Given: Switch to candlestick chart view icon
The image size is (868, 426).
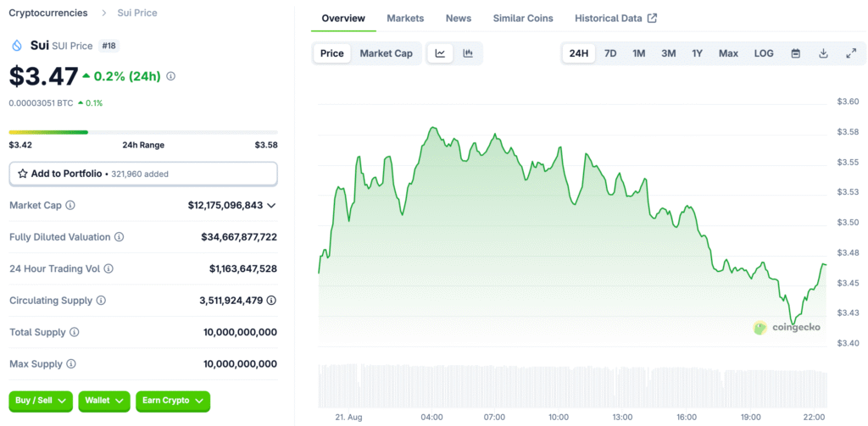Looking at the screenshot, I should 468,53.
